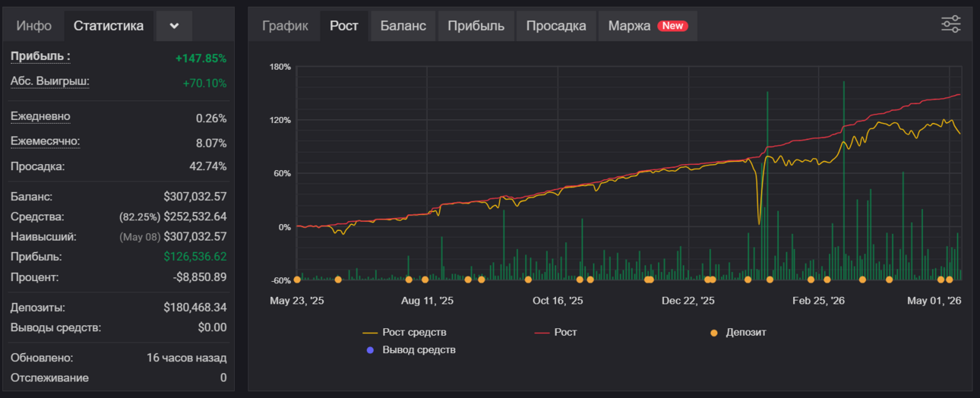Click the Просадка: statistics label
Screen dimensions: 980x398
click(x=38, y=166)
